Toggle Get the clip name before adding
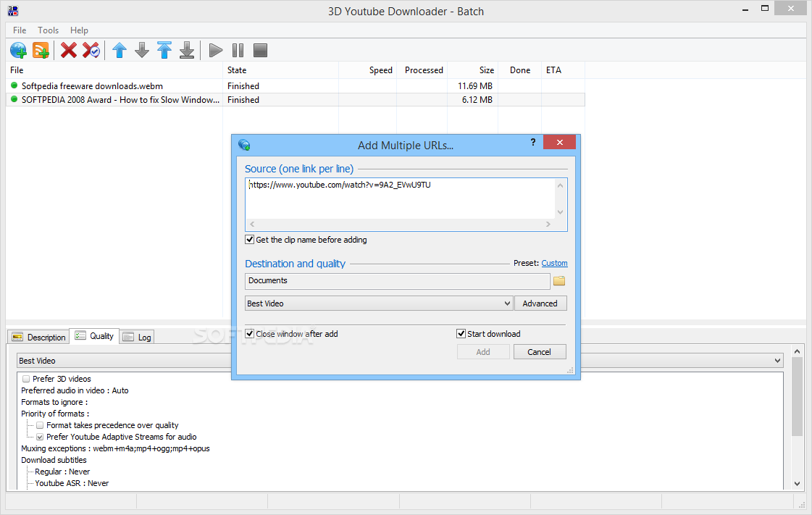This screenshot has width=812, height=515. 250,240
